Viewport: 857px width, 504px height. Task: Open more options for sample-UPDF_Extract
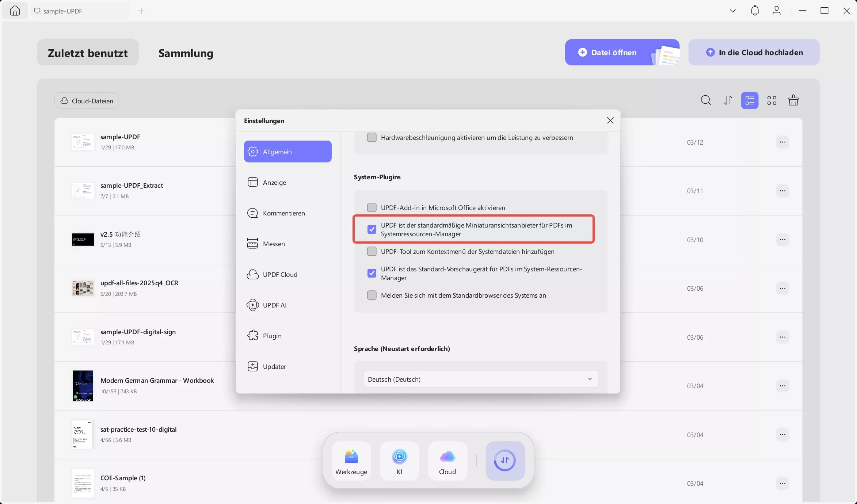(782, 191)
